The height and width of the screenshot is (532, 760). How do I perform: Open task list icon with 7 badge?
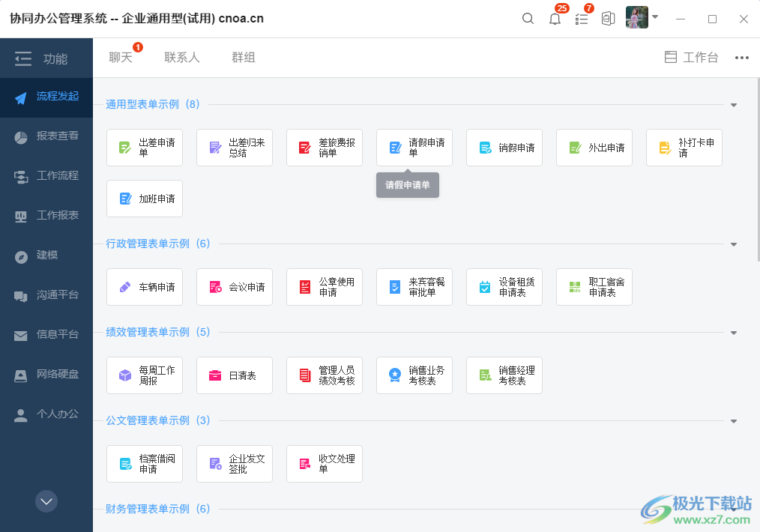(581, 19)
